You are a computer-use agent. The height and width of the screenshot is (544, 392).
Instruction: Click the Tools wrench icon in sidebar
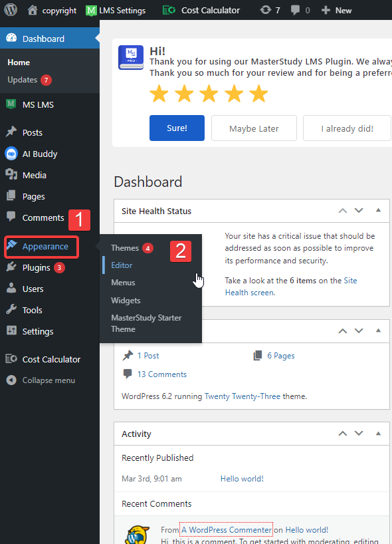(11, 309)
